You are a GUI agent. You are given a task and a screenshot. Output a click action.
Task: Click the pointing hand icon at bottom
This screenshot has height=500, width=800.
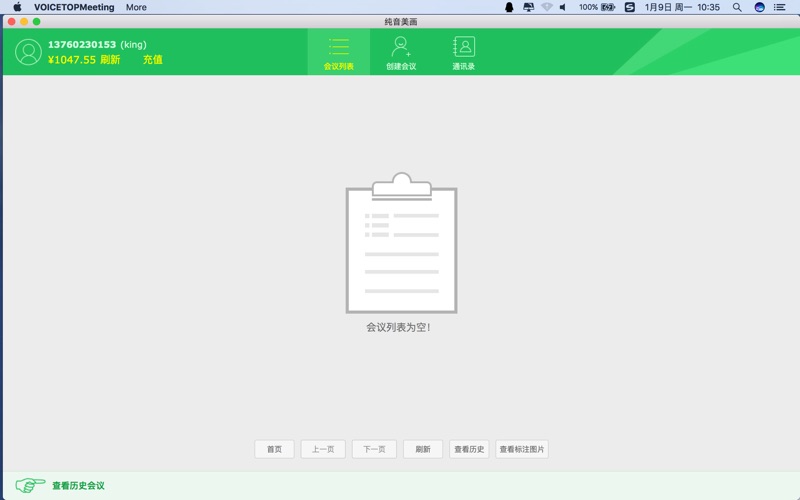tap(30, 485)
